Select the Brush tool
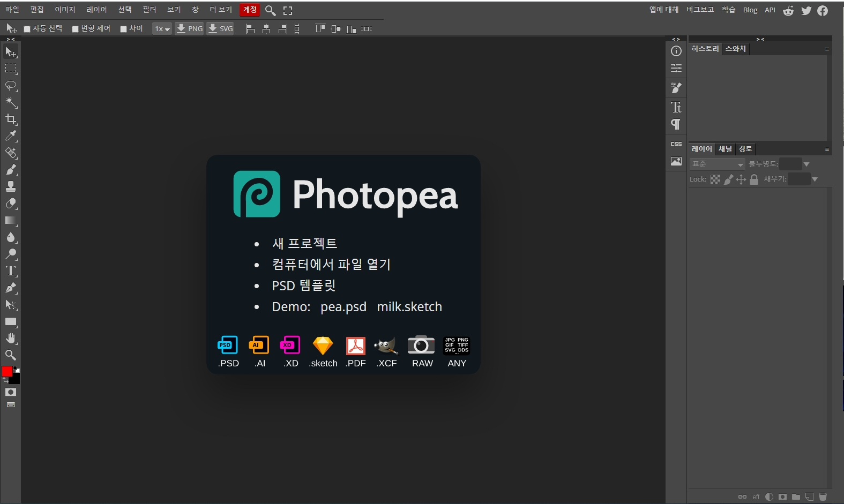The height and width of the screenshot is (504, 844). coord(11,170)
